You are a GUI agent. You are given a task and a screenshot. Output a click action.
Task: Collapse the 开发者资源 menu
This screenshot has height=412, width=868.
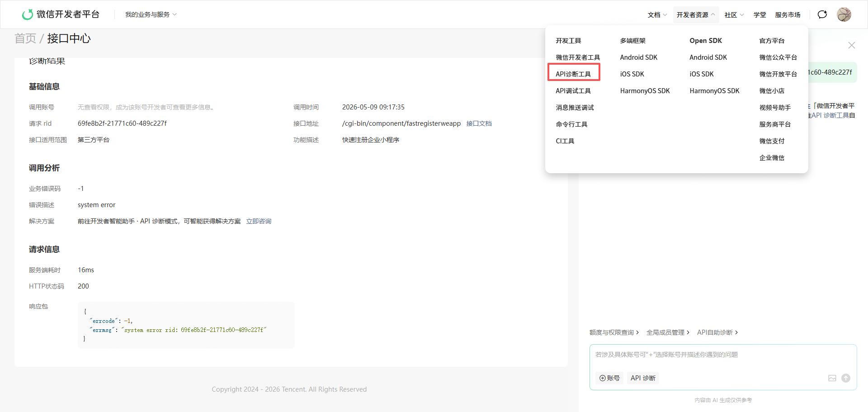696,15
